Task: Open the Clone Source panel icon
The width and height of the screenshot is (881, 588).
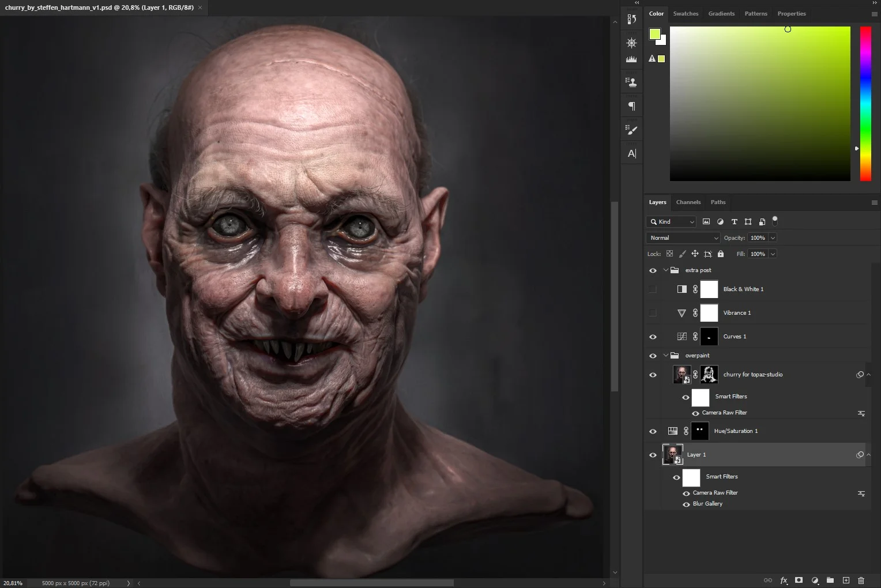Action: click(x=632, y=82)
